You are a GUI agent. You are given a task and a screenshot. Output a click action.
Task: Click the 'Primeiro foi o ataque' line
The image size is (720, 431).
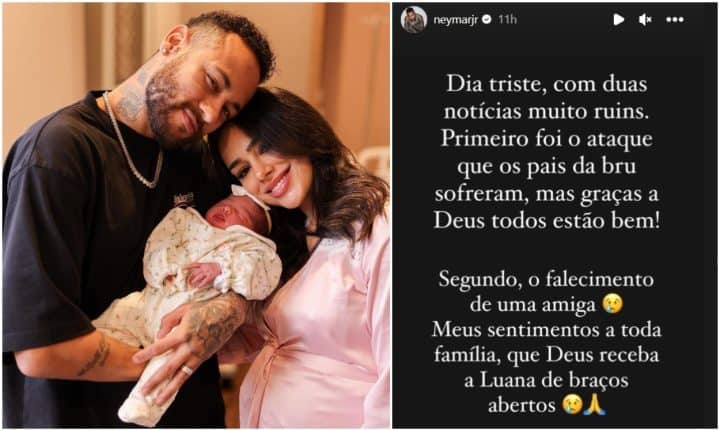[546, 139]
